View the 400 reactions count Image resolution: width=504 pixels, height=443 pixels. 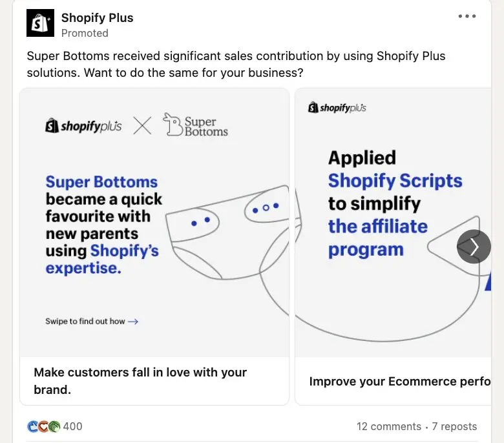[x=73, y=426]
